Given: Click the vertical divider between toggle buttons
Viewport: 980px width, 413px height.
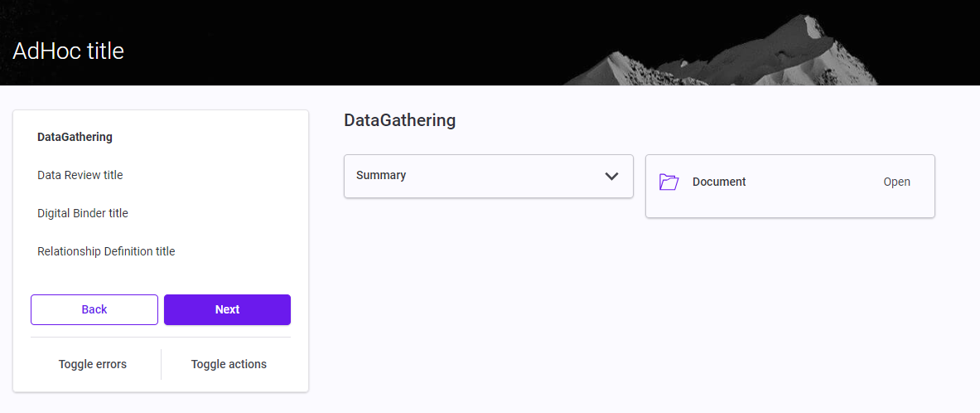Looking at the screenshot, I should click(161, 364).
